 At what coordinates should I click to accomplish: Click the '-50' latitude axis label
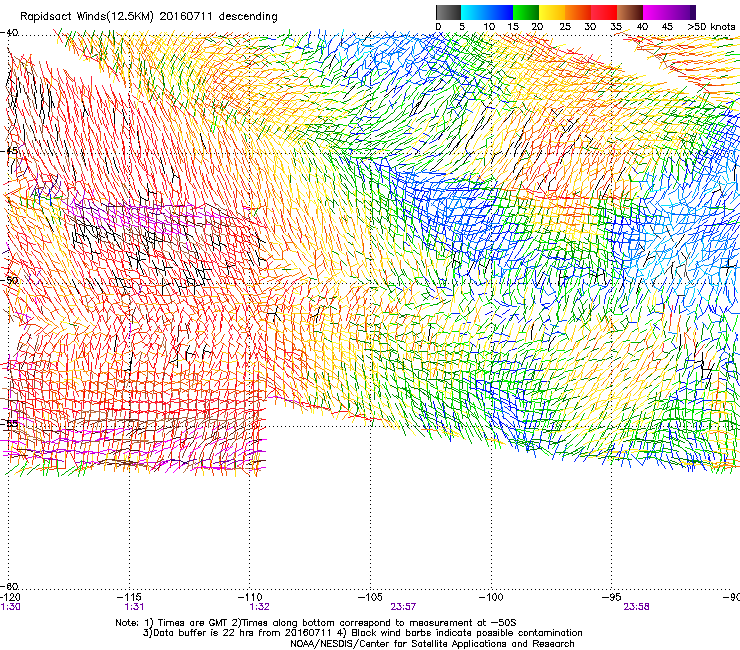click(x=9, y=280)
